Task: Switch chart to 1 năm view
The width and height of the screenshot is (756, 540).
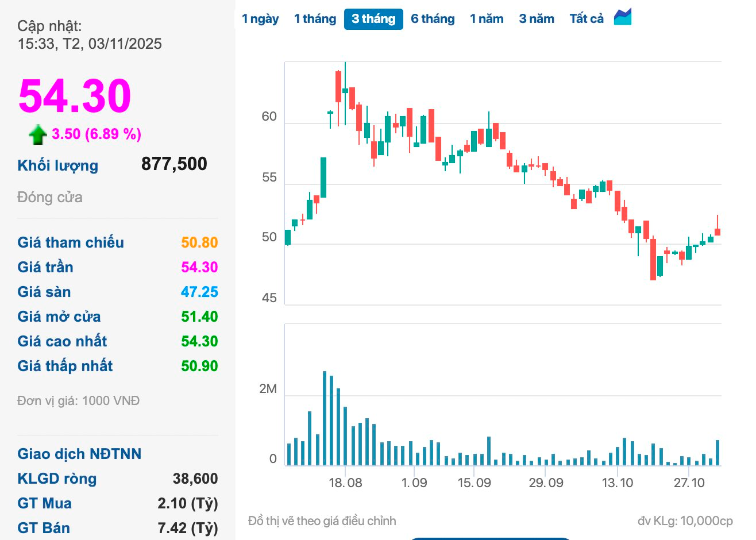Action: point(487,19)
